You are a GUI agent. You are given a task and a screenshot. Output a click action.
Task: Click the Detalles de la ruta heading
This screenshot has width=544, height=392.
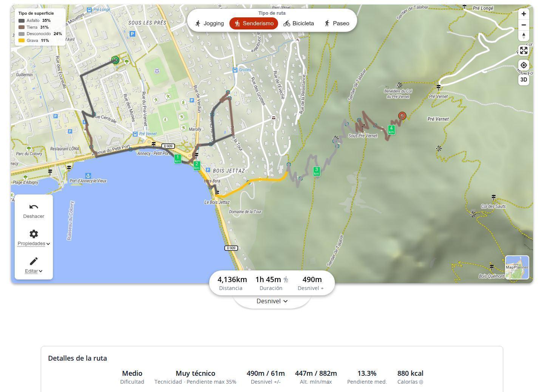(x=77, y=358)
